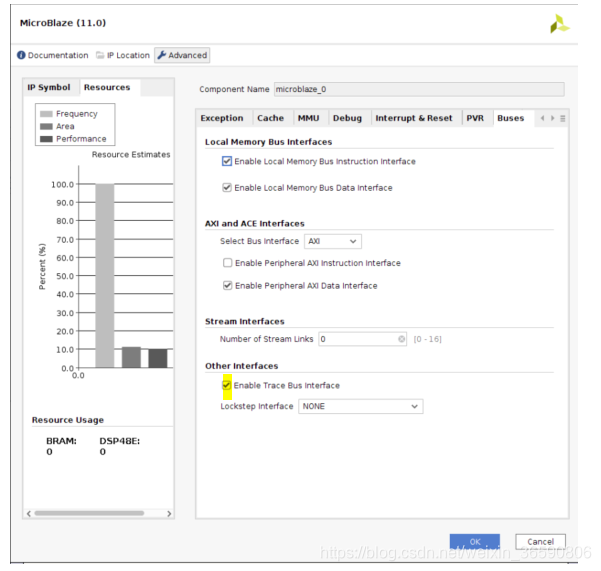Click the 'Local Memory Bus Interfaces' heading
Viewport: 601px width, 571px height.
click(x=268, y=142)
